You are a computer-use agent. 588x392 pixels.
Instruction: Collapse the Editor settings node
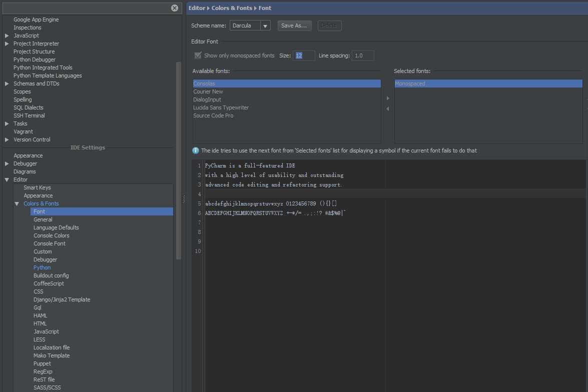point(7,180)
